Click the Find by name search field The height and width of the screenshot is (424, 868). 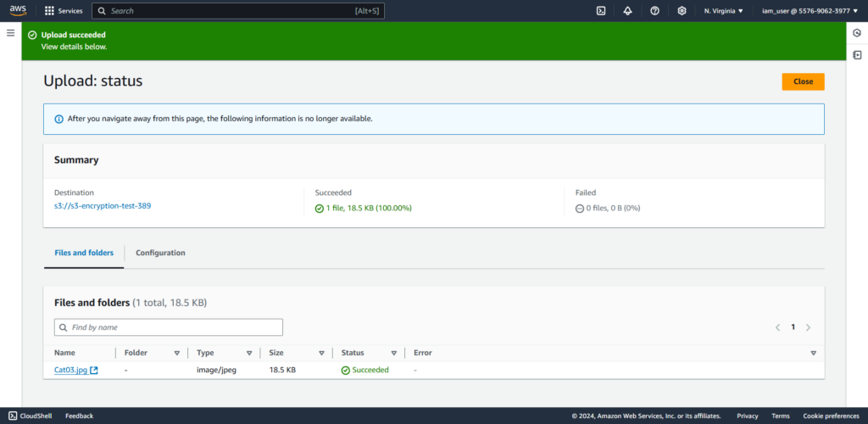pos(169,327)
